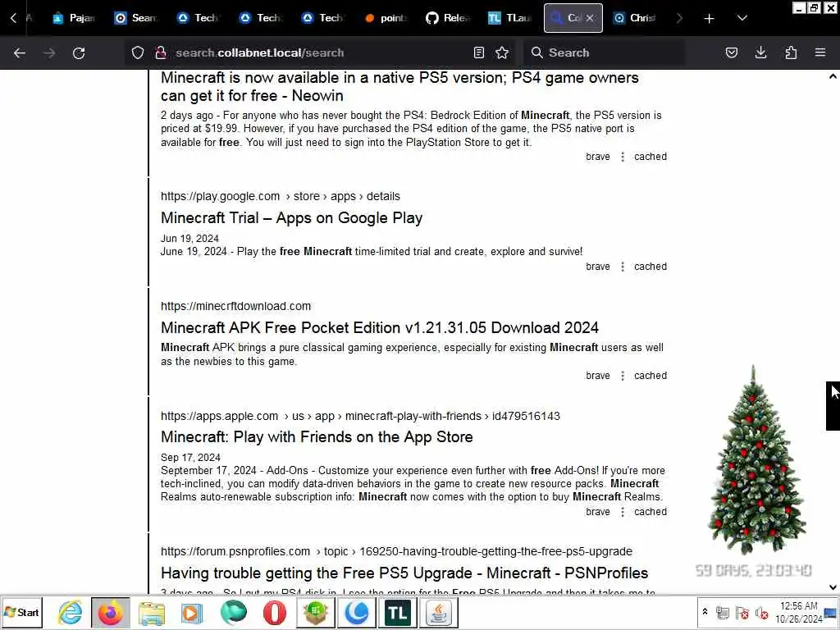
Task: Open cached link for Neowin result
Action: pyautogui.click(x=651, y=157)
